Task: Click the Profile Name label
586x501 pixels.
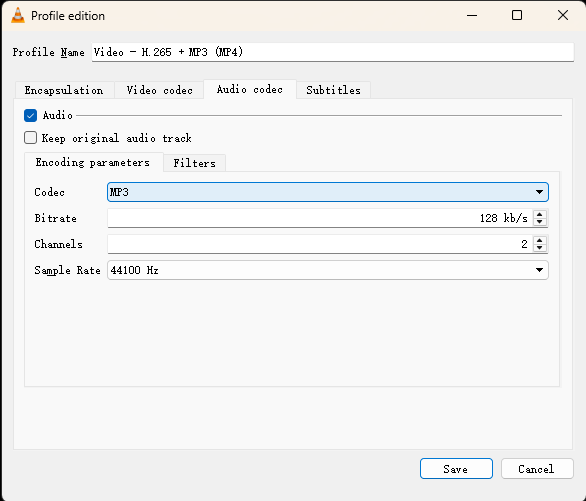Action: (x=49, y=52)
